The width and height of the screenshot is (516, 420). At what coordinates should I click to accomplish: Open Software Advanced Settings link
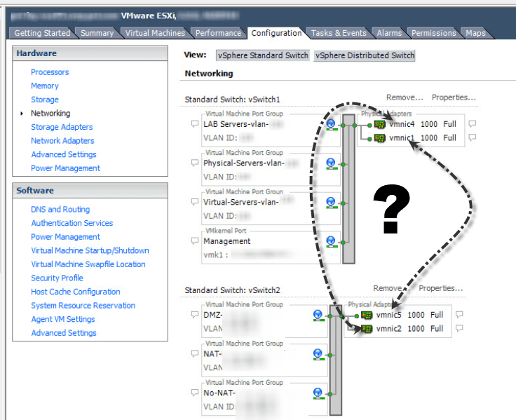tap(64, 333)
